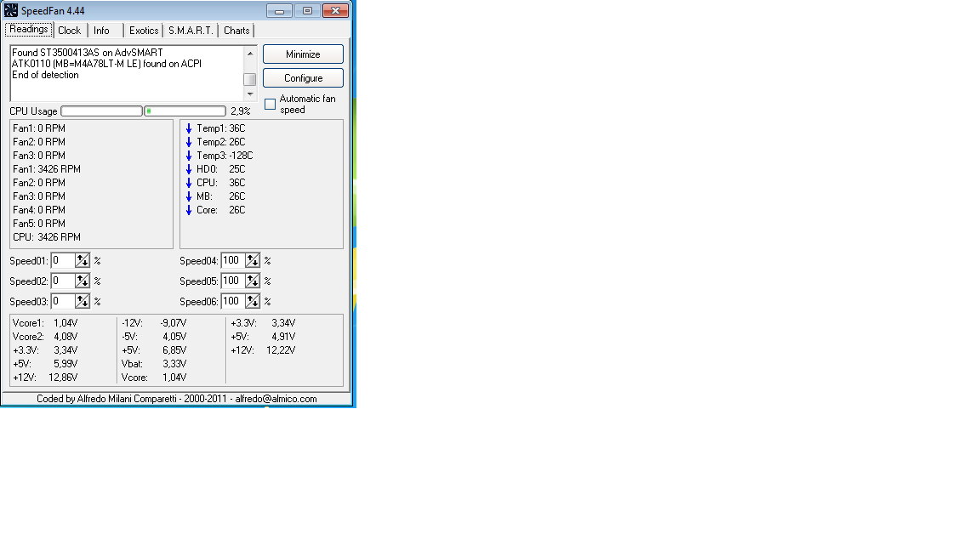Click the SpeedFan fan icon in title bar
This screenshot has width=980, height=551.
[11, 11]
